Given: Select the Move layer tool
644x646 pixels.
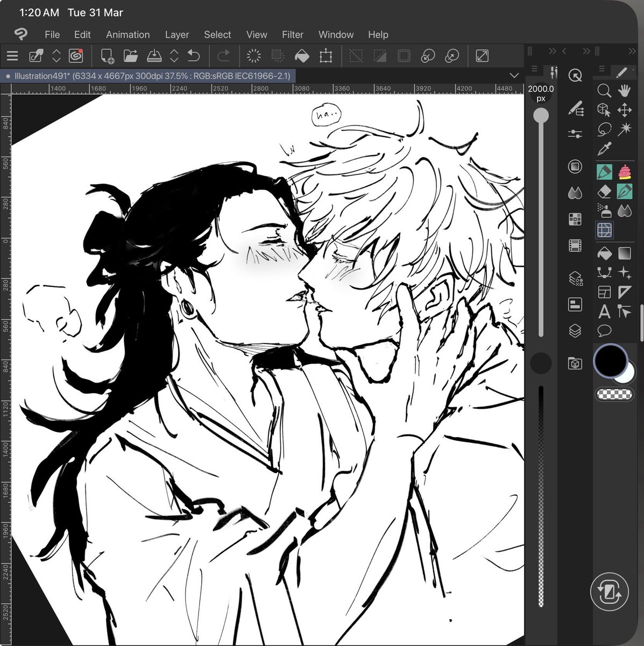Looking at the screenshot, I should [625, 110].
